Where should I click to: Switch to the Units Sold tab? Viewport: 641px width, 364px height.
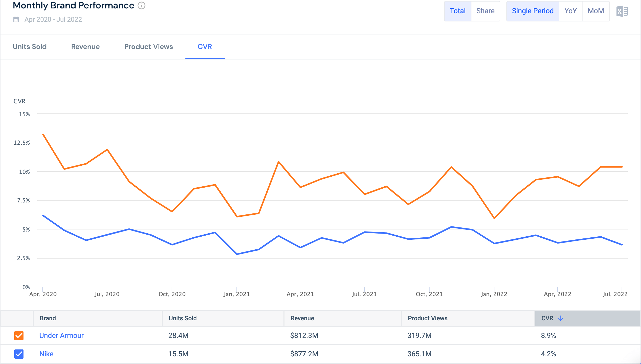[30, 47]
